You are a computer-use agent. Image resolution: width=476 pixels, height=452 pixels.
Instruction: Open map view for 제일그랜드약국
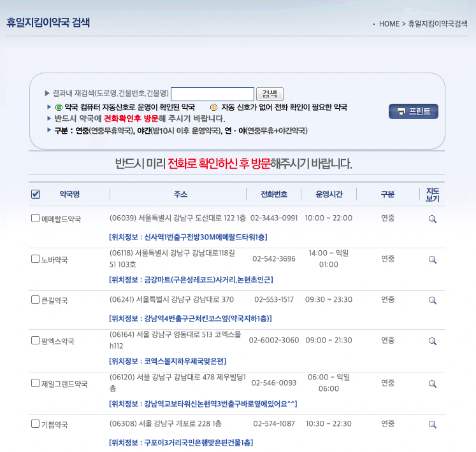[432, 384]
